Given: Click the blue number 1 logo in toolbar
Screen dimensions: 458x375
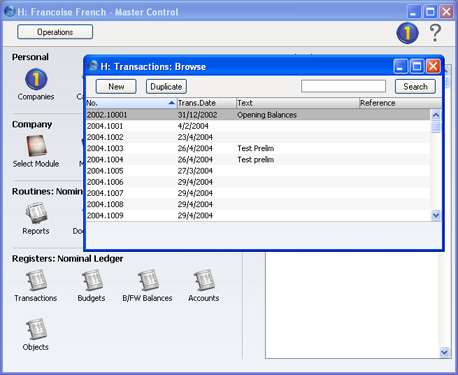Looking at the screenshot, I should [407, 33].
